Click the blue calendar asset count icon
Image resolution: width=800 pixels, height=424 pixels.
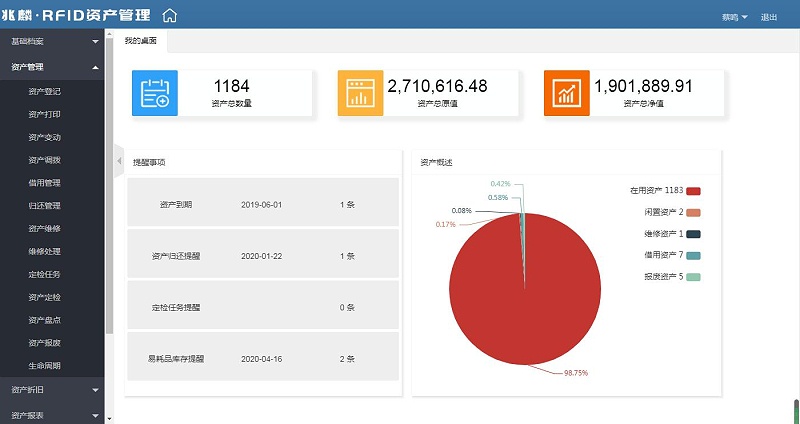coord(155,93)
